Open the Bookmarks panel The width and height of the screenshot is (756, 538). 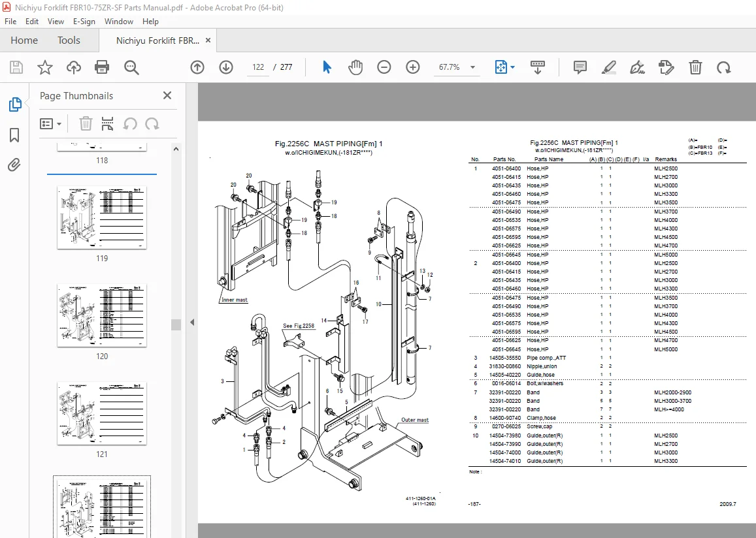14,135
